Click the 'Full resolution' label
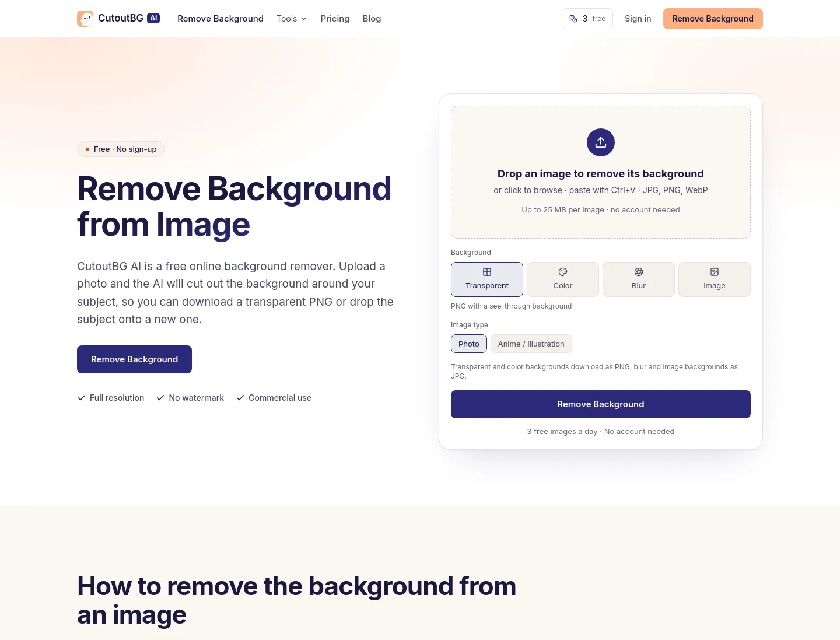 point(117,398)
